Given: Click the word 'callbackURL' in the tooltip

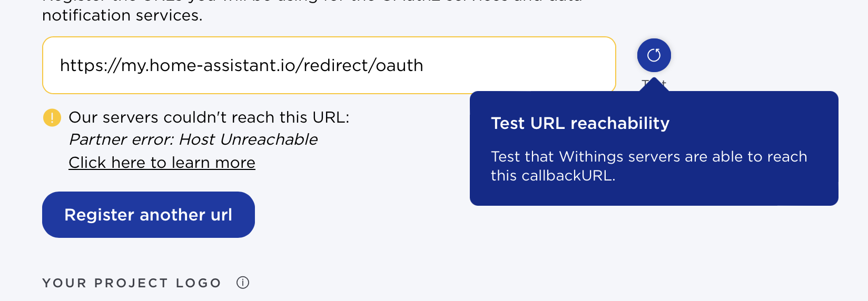Looking at the screenshot, I should click(x=567, y=176).
